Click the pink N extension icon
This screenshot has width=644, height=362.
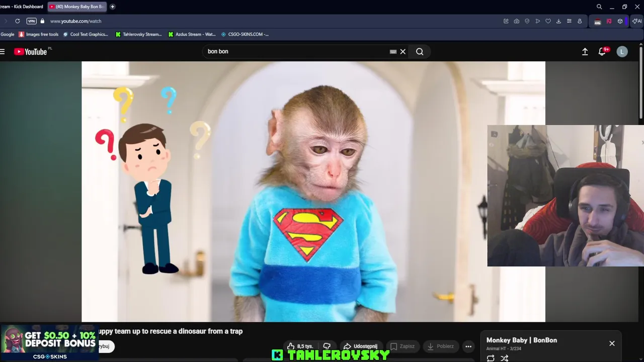(609, 21)
